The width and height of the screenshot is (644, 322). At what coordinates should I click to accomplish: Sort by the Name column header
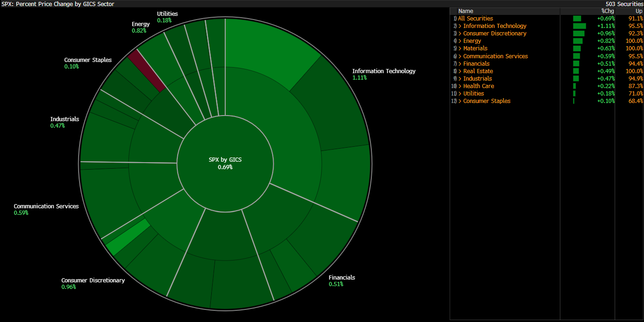pos(465,11)
